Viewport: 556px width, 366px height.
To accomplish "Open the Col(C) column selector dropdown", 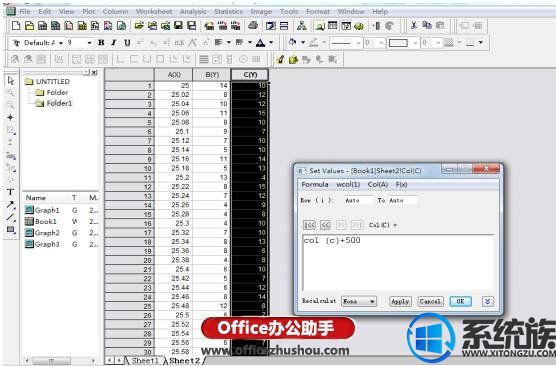I will [x=383, y=225].
